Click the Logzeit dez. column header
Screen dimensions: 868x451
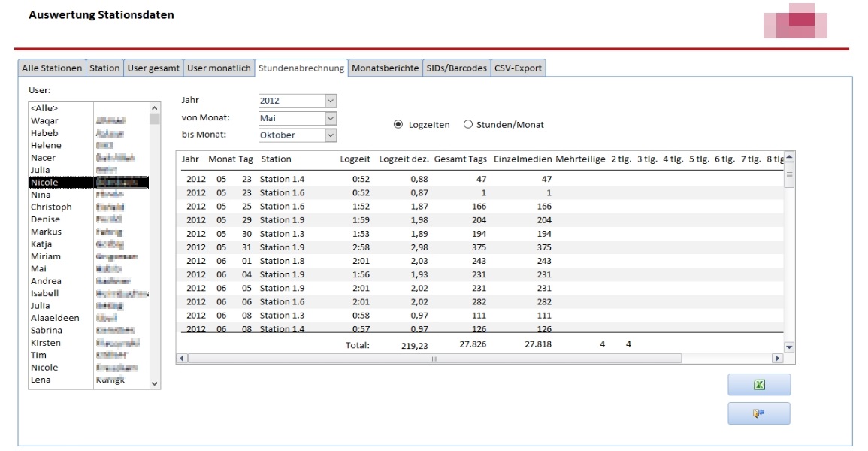[404, 159]
